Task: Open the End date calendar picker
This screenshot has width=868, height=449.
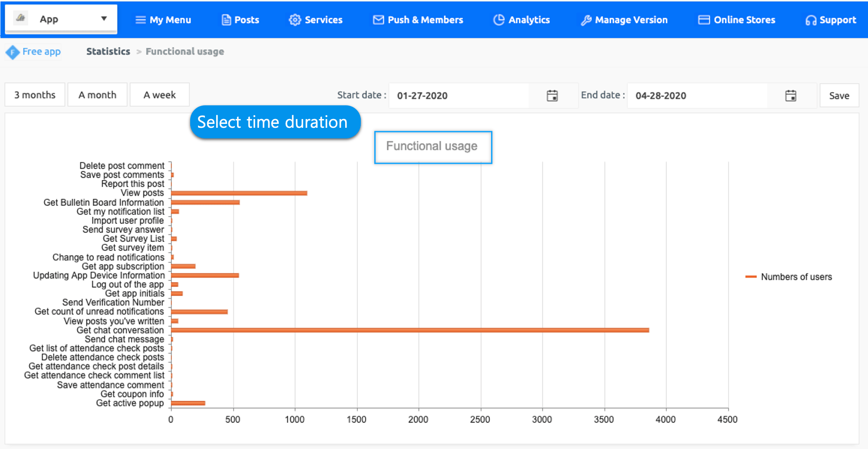Action: click(x=790, y=96)
